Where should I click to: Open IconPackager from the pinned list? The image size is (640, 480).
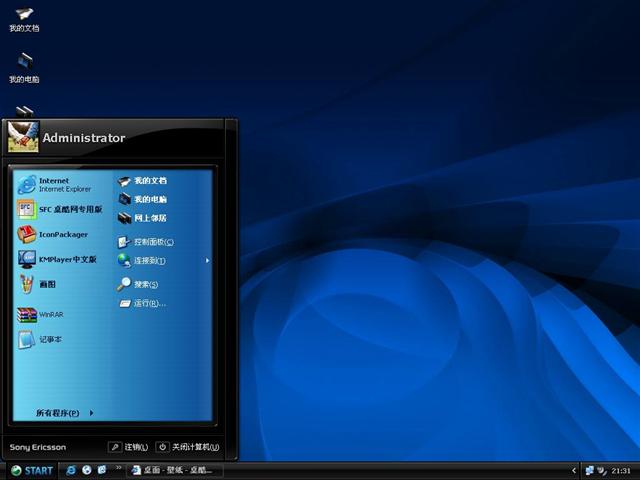click(x=60, y=234)
